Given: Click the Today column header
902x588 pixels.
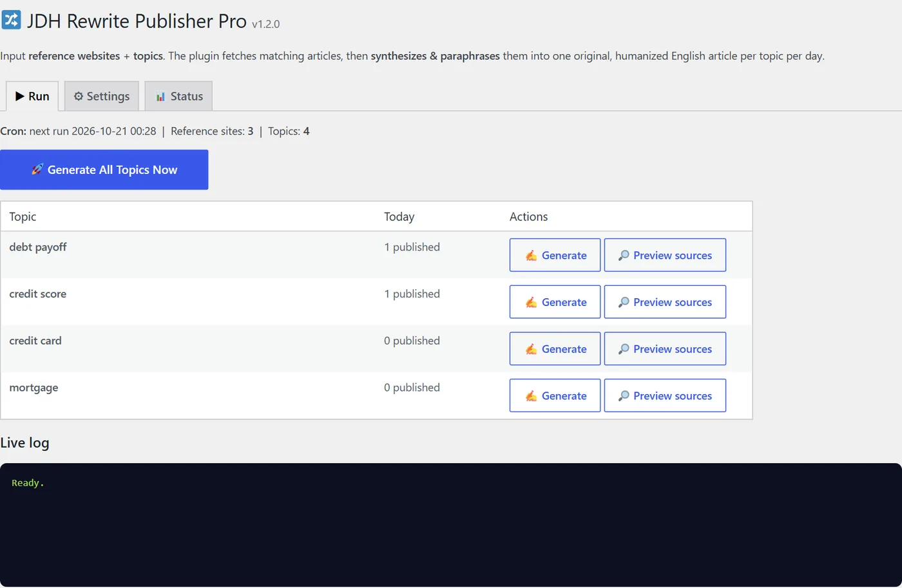Looking at the screenshot, I should point(399,216).
